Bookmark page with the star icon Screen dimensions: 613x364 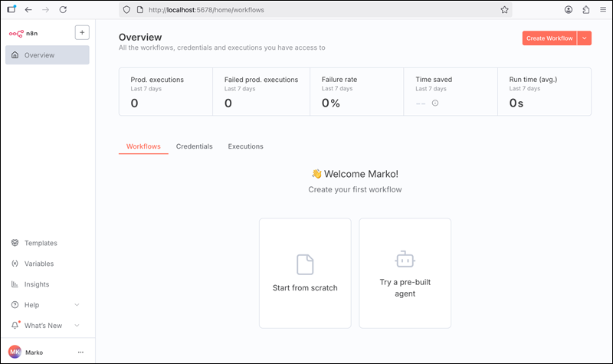click(x=504, y=10)
